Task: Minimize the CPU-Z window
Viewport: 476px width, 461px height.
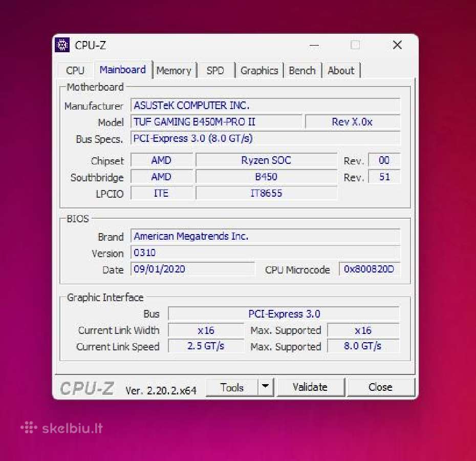Action: [314, 45]
